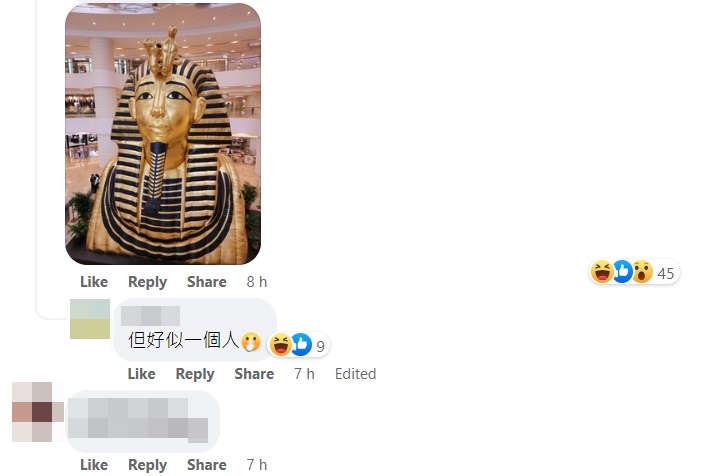This screenshot has height=476, width=709.
Task: View the 45 reactions count
Action: point(666,273)
